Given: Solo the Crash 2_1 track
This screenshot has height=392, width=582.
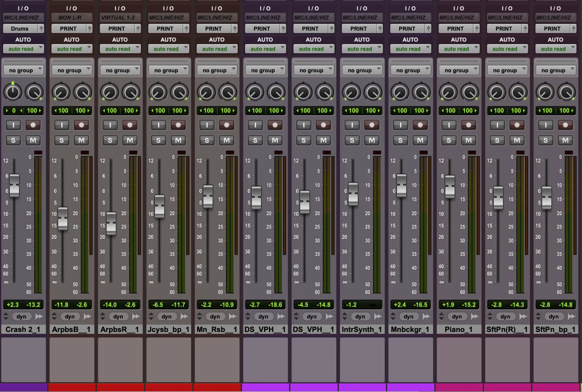Looking at the screenshot, I should 13,140.
